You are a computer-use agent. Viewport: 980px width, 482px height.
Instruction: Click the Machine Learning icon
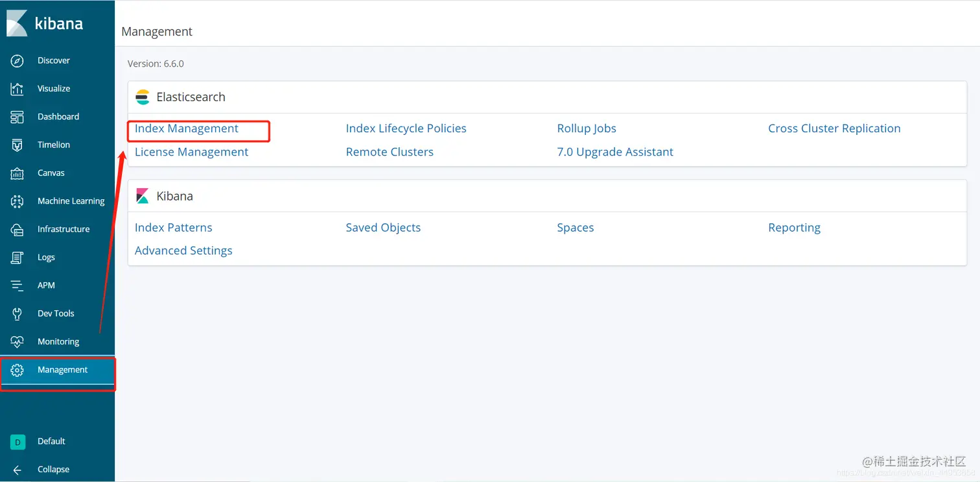point(17,201)
